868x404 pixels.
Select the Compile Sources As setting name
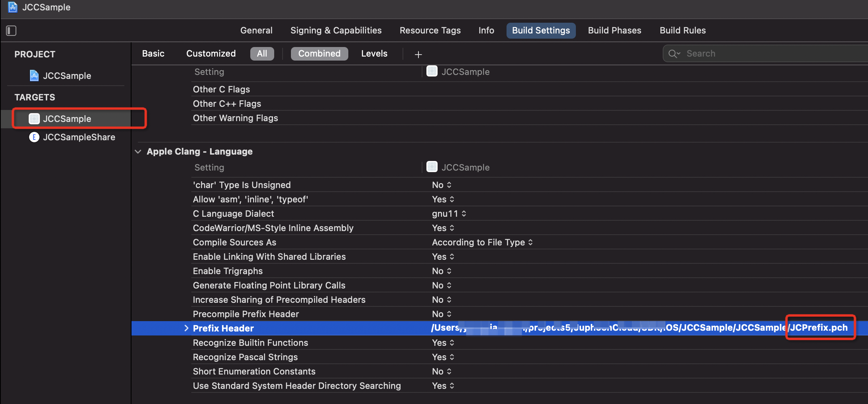[x=234, y=242]
